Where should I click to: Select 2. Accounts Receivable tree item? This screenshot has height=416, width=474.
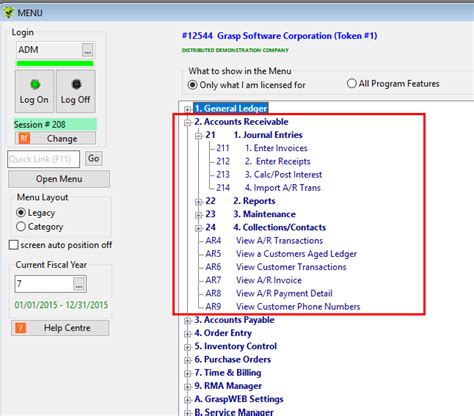(241, 122)
